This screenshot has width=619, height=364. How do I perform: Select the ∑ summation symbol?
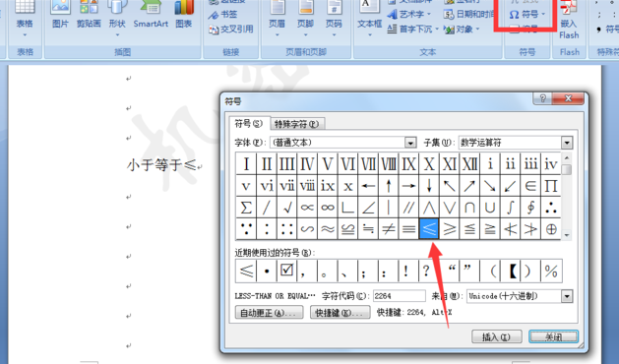click(246, 208)
